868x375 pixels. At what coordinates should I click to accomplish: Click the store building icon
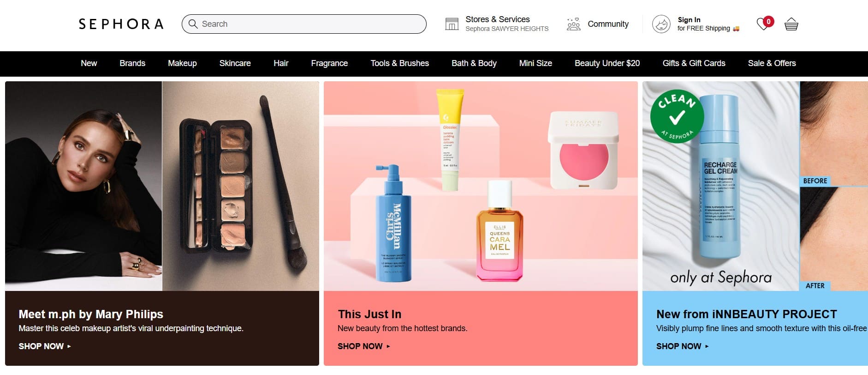[452, 24]
